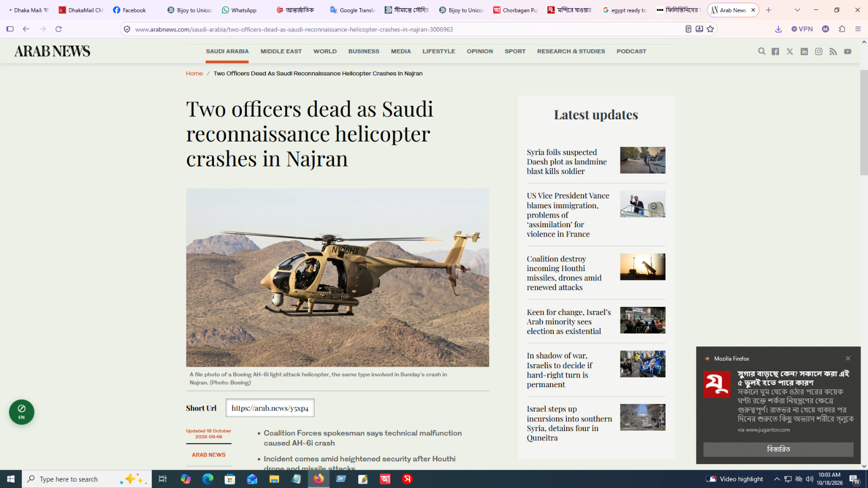Open the RSS feed icon
Screen dimensions: 868x488
pyautogui.click(x=833, y=52)
